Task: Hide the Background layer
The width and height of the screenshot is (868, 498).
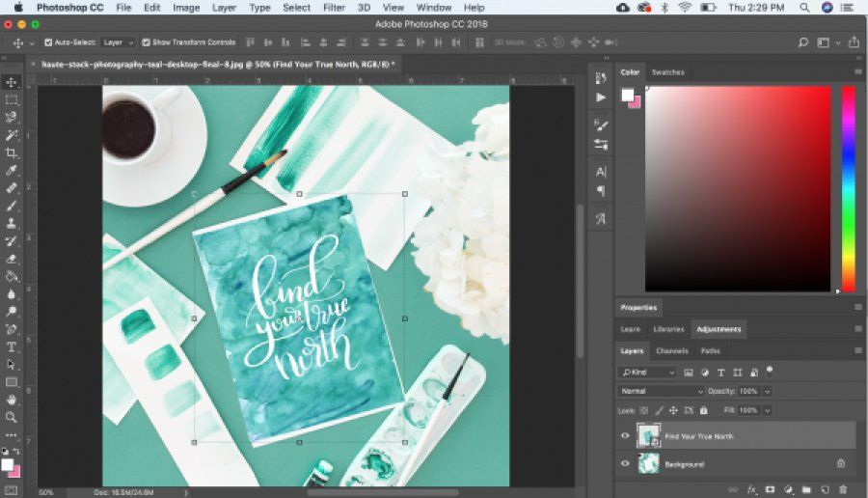Action: pos(626,463)
